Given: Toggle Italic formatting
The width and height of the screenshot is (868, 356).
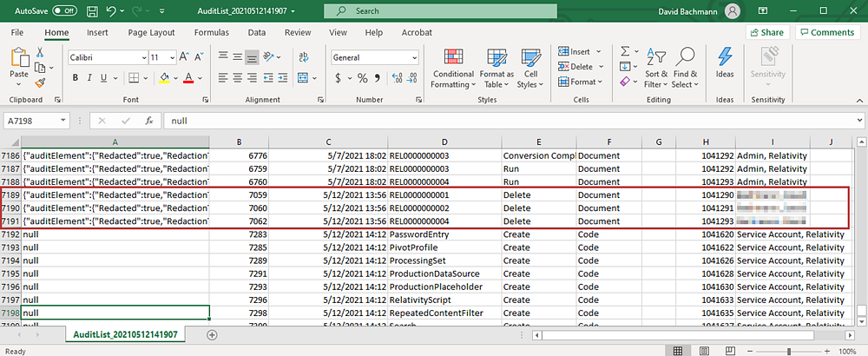Looking at the screenshot, I should coord(89,78).
